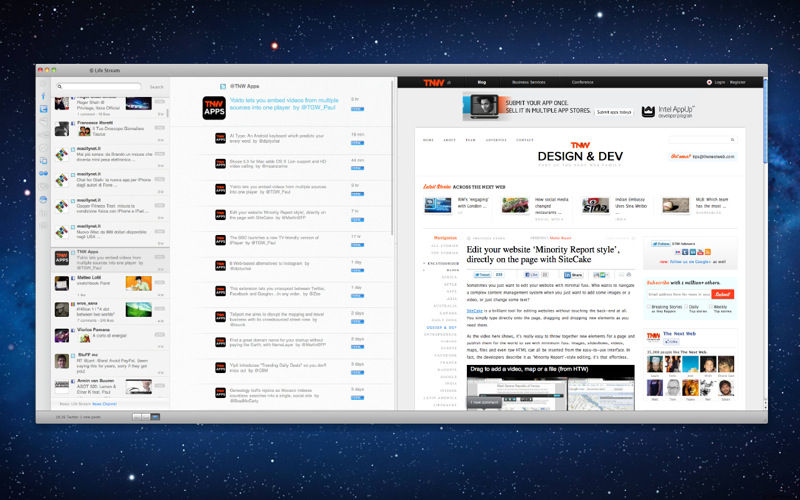Click the Tweet button under the article title
The image size is (800, 500).
(483, 275)
